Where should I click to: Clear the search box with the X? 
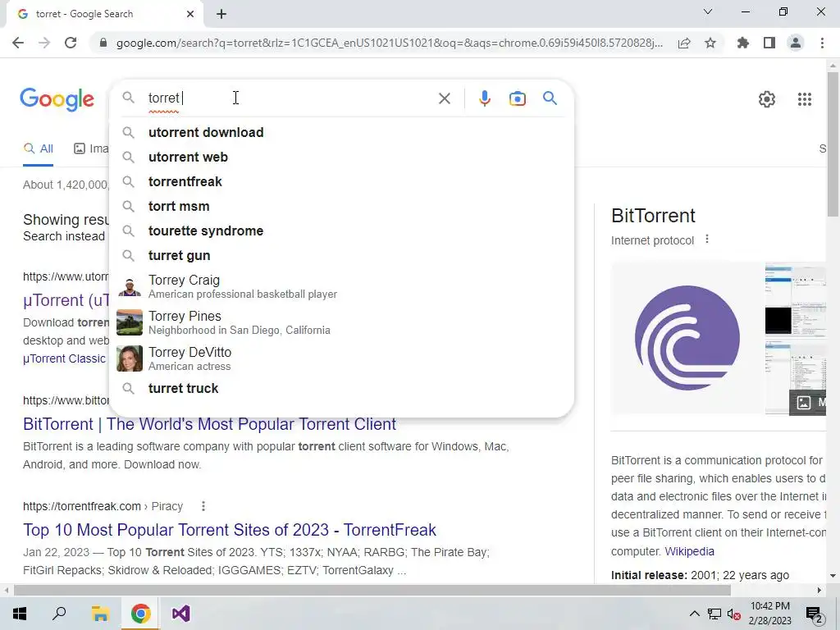444,98
